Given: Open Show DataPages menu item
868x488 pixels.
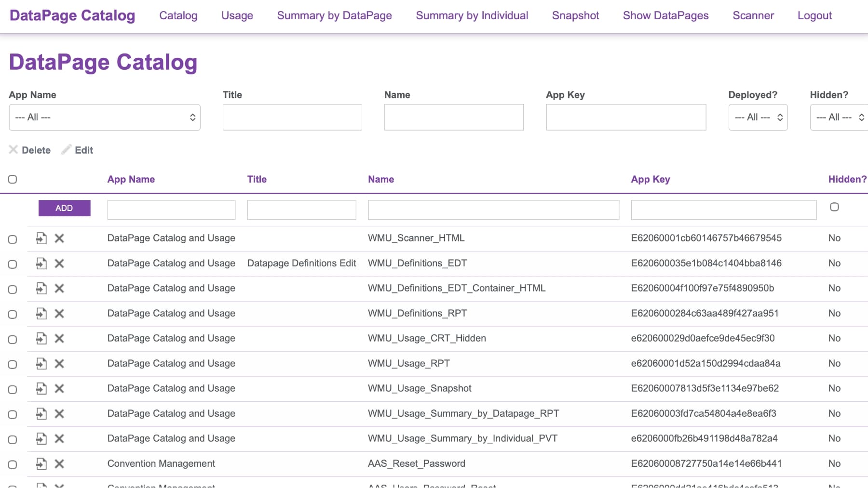Looking at the screenshot, I should (666, 15).
